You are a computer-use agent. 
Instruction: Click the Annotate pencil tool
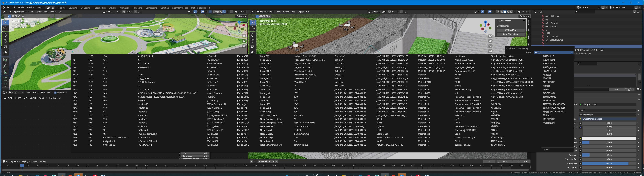(5, 66)
